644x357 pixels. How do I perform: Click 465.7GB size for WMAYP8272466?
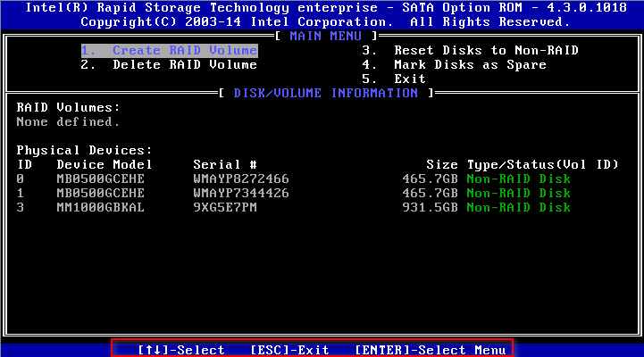(430, 178)
